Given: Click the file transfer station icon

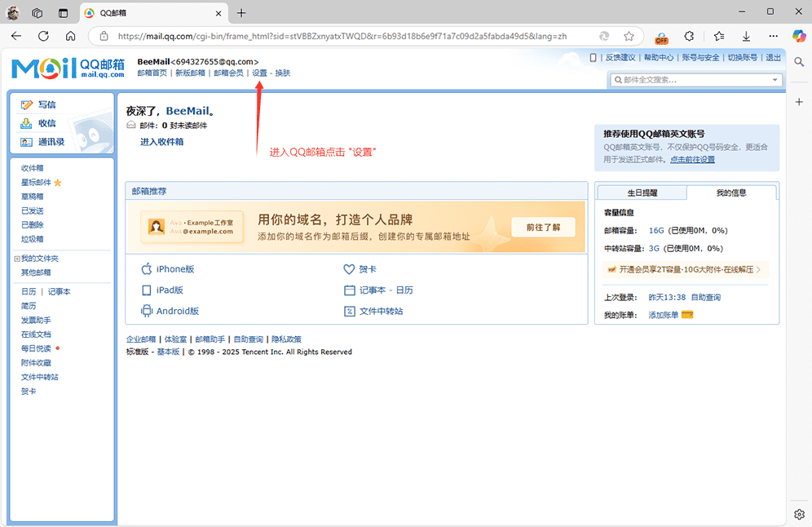Looking at the screenshot, I should (350, 312).
